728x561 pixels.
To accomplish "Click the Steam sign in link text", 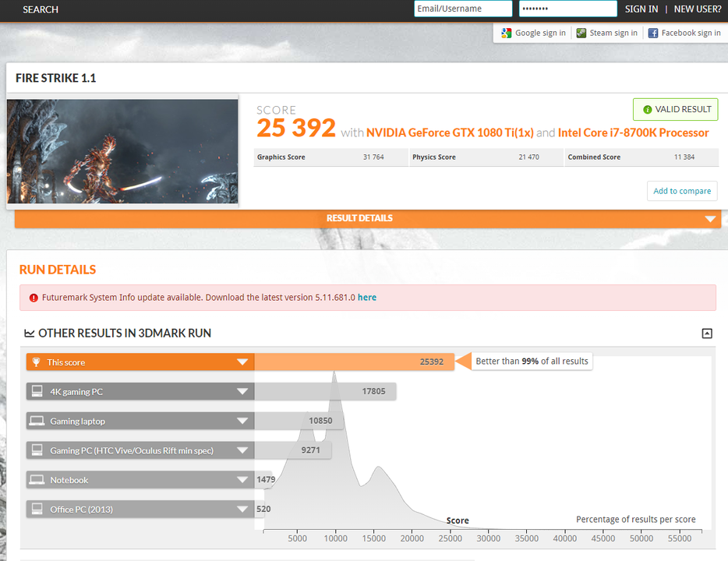I will point(613,33).
